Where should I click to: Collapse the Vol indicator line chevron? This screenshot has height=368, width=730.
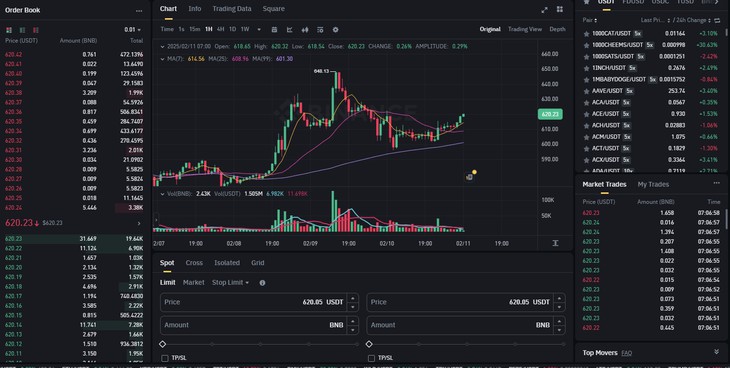(x=162, y=193)
